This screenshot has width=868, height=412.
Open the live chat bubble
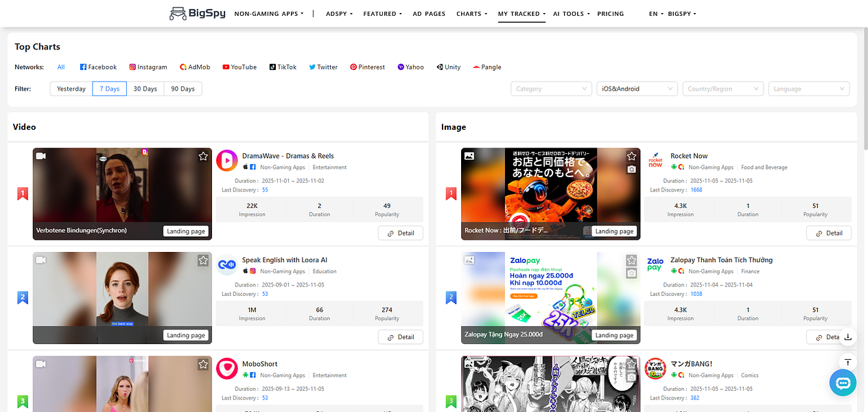(843, 382)
